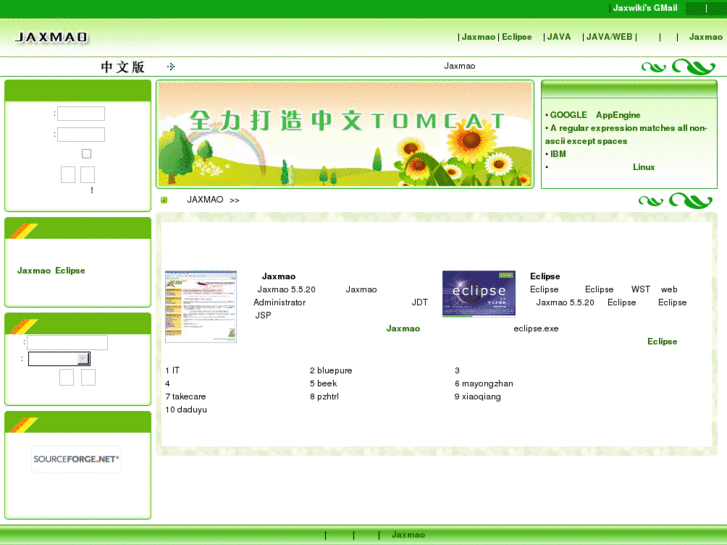Screen dimensions: 727x545
Task: Open the Eclipse splash thumbnail
Action: point(479,294)
